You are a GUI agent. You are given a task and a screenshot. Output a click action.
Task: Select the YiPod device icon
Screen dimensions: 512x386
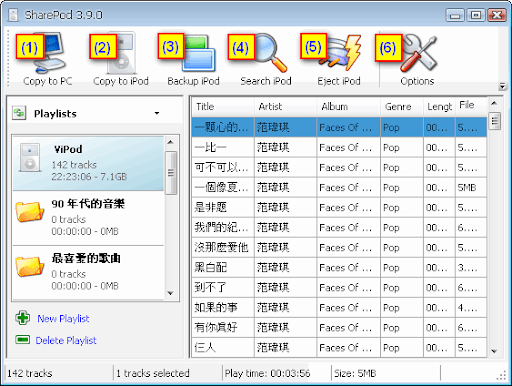pyautogui.click(x=30, y=157)
